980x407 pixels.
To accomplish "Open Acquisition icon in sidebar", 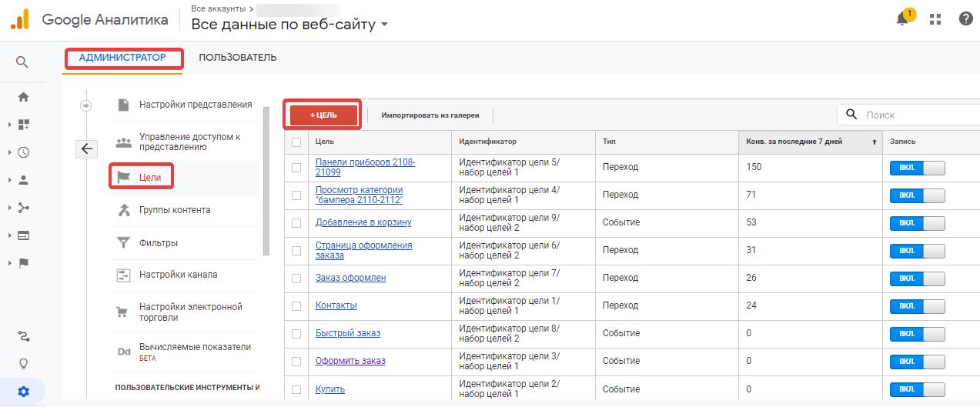I will (23, 208).
